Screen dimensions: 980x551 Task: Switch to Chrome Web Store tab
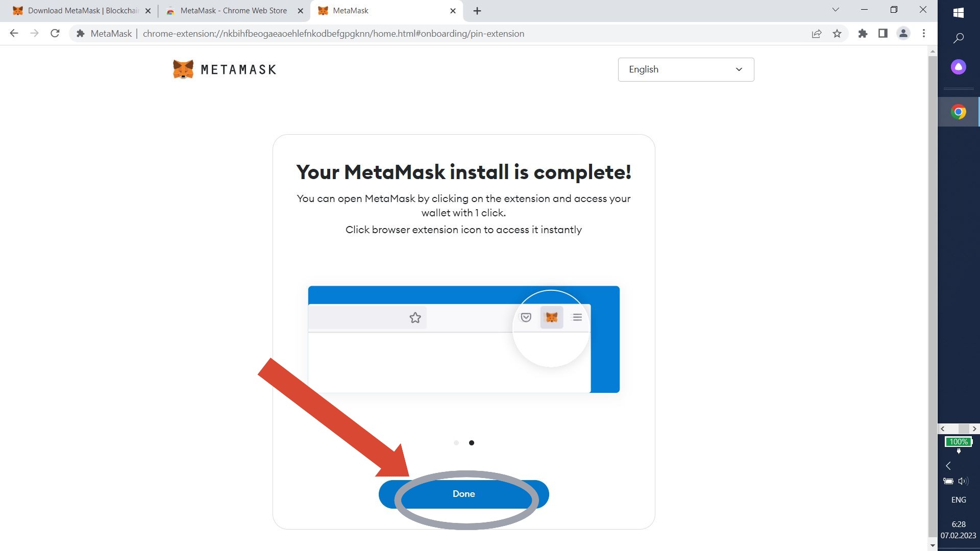[233, 11]
